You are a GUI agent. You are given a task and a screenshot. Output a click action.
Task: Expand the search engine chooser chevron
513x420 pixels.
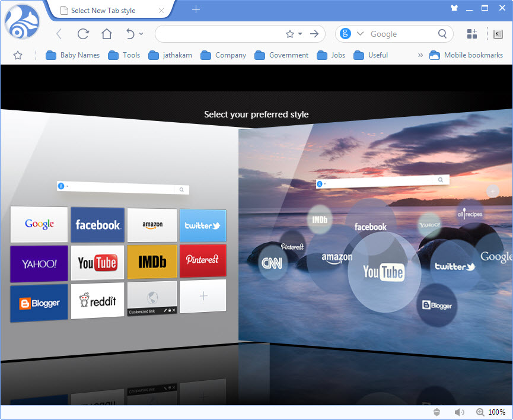[360, 33]
